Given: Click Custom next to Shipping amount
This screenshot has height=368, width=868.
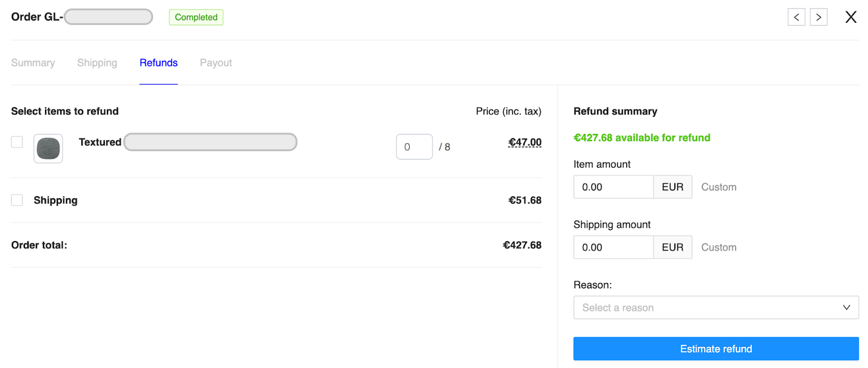Looking at the screenshot, I should click(x=719, y=247).
